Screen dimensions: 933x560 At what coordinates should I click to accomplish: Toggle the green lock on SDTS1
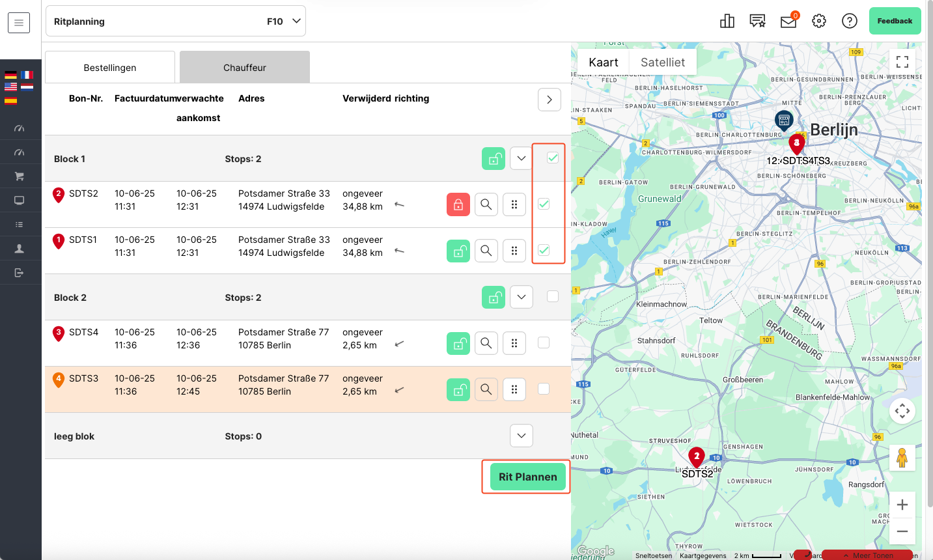pos(458,251)
